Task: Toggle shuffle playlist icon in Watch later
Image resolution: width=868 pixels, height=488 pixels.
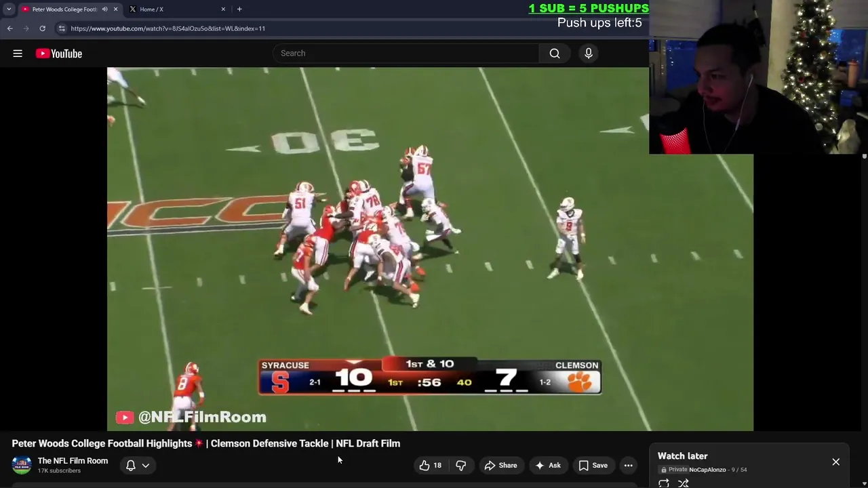Action: point(684,483)
